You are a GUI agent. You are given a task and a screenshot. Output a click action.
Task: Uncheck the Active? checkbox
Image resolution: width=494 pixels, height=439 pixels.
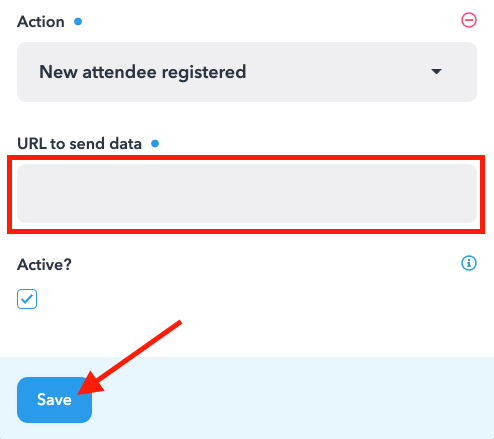[x=27, y=299]
